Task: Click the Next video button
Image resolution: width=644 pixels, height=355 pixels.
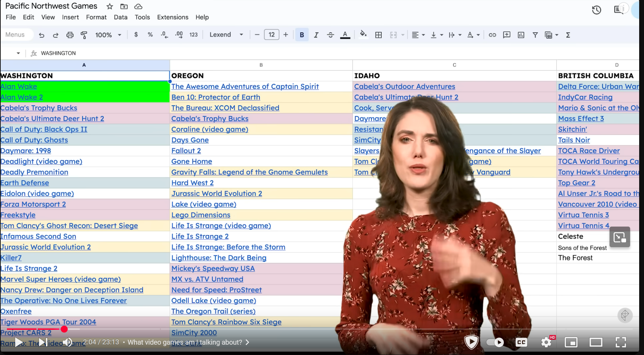Action: pos(43,342)
